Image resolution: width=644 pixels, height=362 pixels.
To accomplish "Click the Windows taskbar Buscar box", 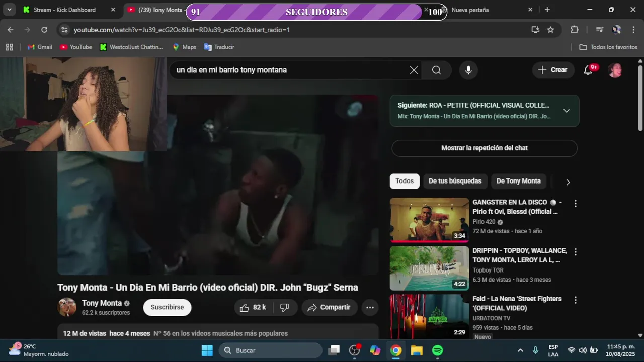I will 270,350.
